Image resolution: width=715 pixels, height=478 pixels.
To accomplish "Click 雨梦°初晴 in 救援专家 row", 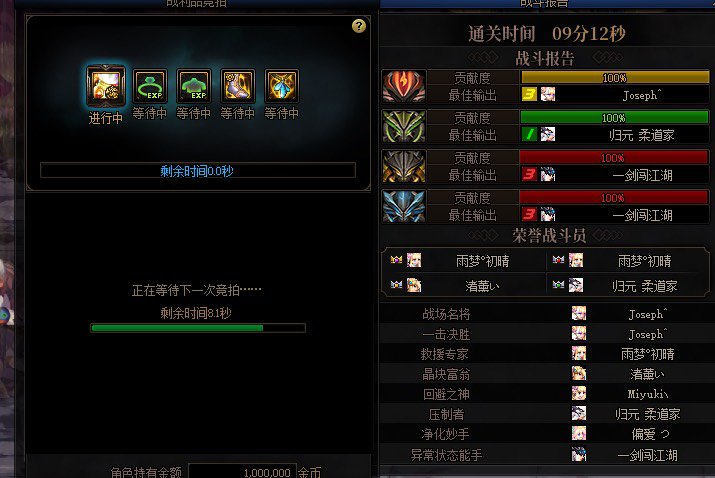I will coord(648,354).
